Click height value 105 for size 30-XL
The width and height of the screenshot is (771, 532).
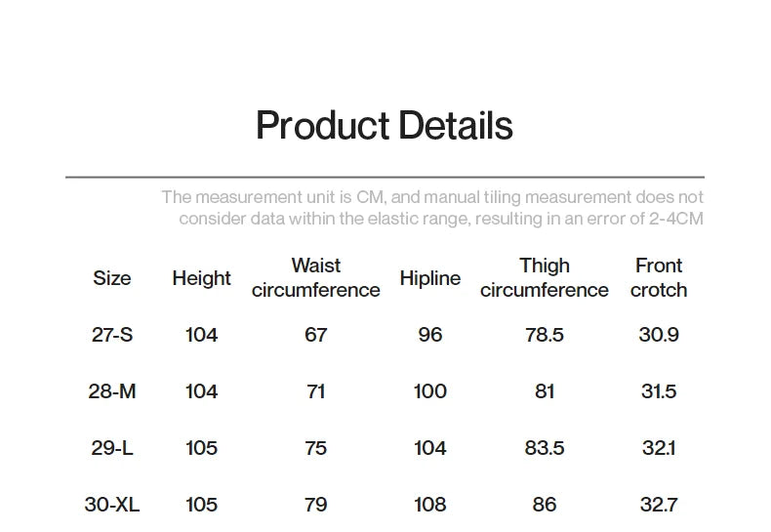click(201, 505)
